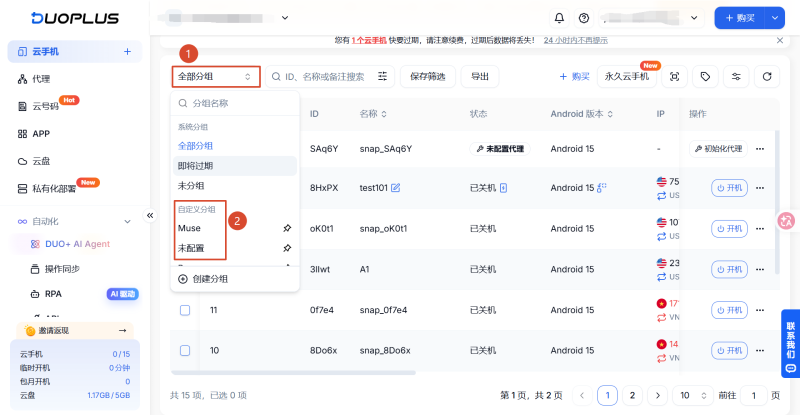Viewport: 800px width, 415px height.
Task: Click the plus icon beside 云手机
Action: click(127, 52)
